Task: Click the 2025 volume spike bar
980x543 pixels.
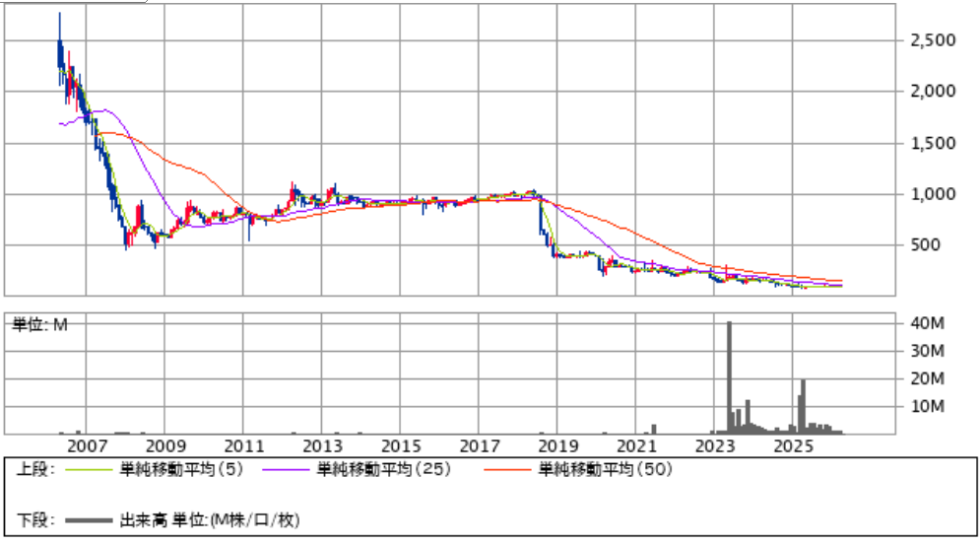Action: 804,406
